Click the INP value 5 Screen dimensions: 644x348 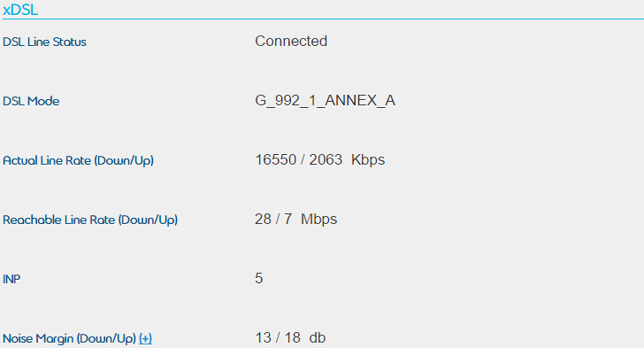click(x=258, y=278)
